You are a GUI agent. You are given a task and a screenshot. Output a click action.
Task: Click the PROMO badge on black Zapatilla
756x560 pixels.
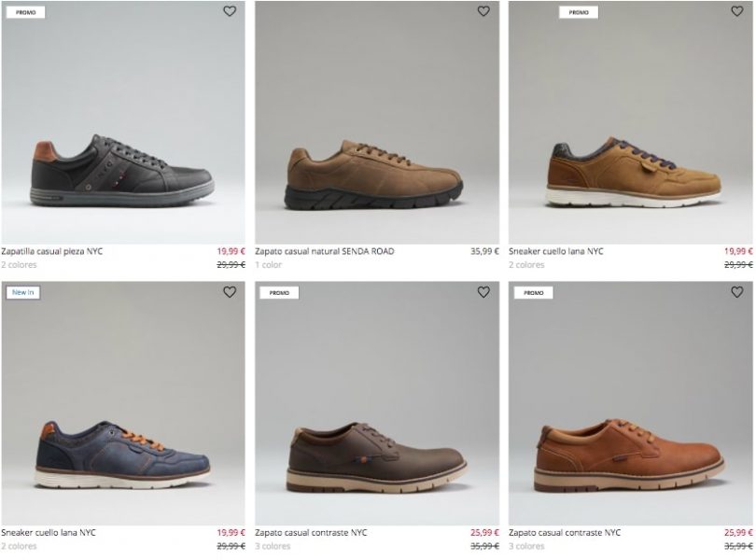tap(25, 12)
